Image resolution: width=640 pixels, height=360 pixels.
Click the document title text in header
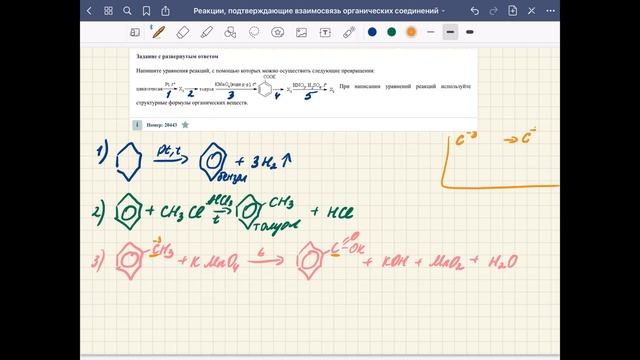point(316,11)
